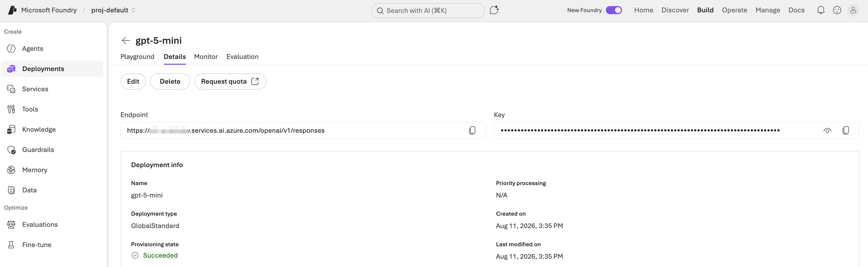868x267 pixels.
Task: Select Build in top navigation
Action: [x=705, y=10]
